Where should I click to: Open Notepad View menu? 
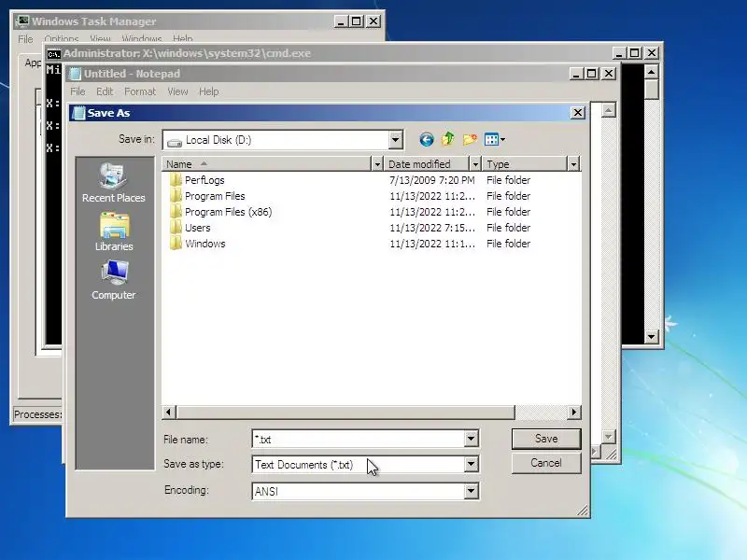(x=177, y=91)
